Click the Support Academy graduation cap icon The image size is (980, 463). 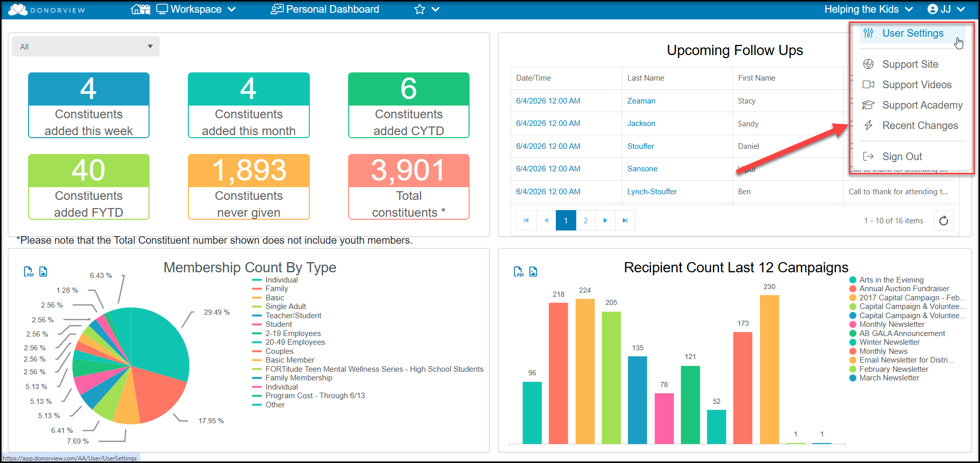(868, 105)
